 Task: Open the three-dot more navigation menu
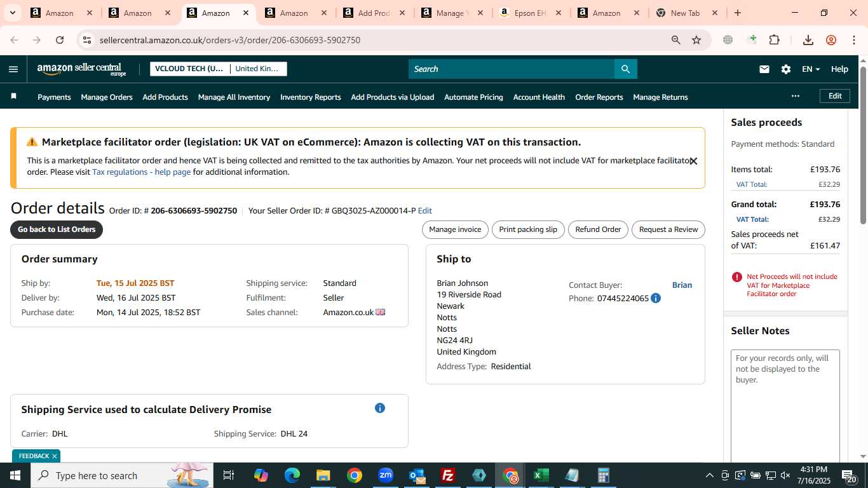coord(795,97)
